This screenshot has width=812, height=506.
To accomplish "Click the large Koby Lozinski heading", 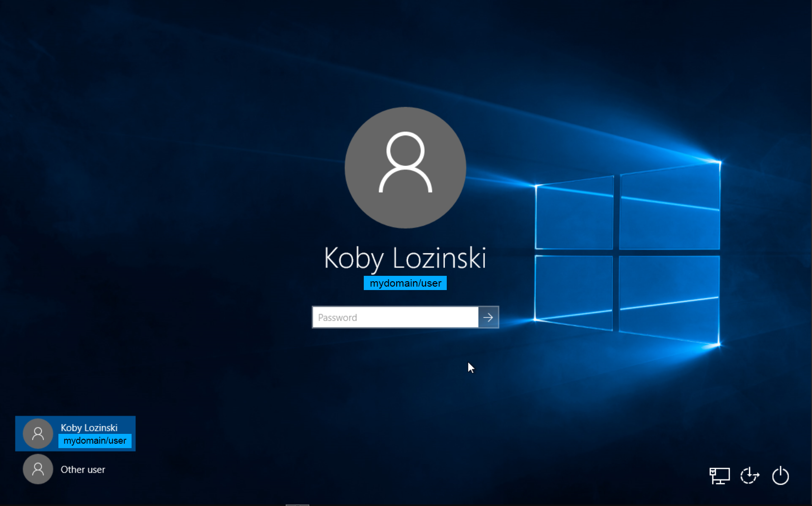I will pyautogui.click(x=405, y=258).
